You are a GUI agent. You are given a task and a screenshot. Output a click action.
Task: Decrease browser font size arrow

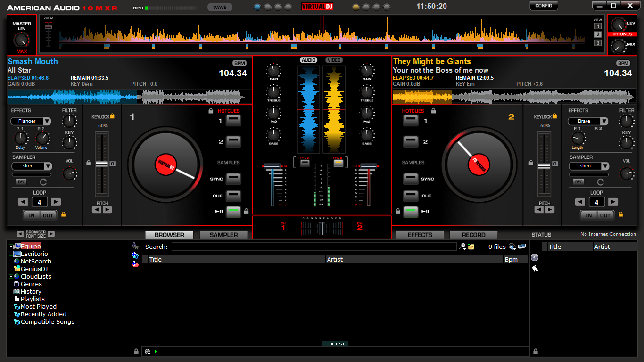(20, 234)
